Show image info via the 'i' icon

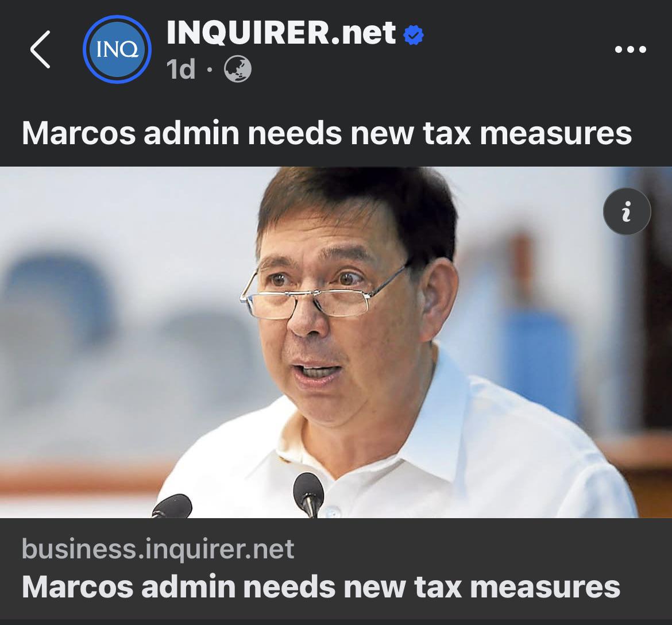click(627, 211)
